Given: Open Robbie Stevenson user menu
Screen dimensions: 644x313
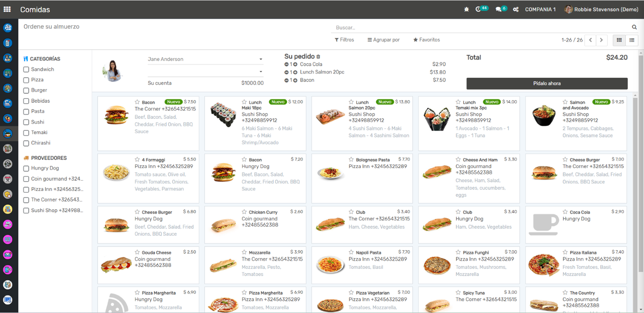Looking at the screenshot, I should tap(601, 9).
